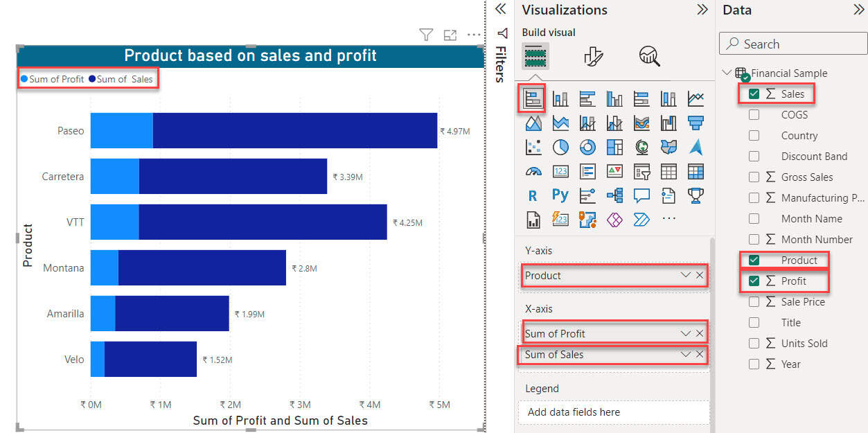
Task: Open the Sum of Profit field dropdown
Action: 686,333
